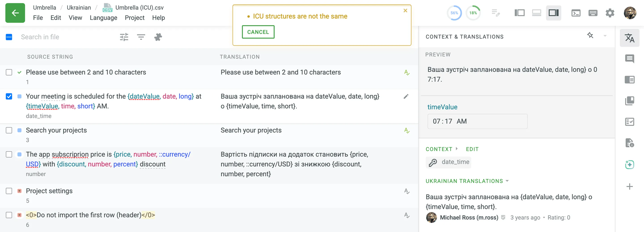
Task: Click the pencil edit icon on date_time row
Action: [406, 97]
